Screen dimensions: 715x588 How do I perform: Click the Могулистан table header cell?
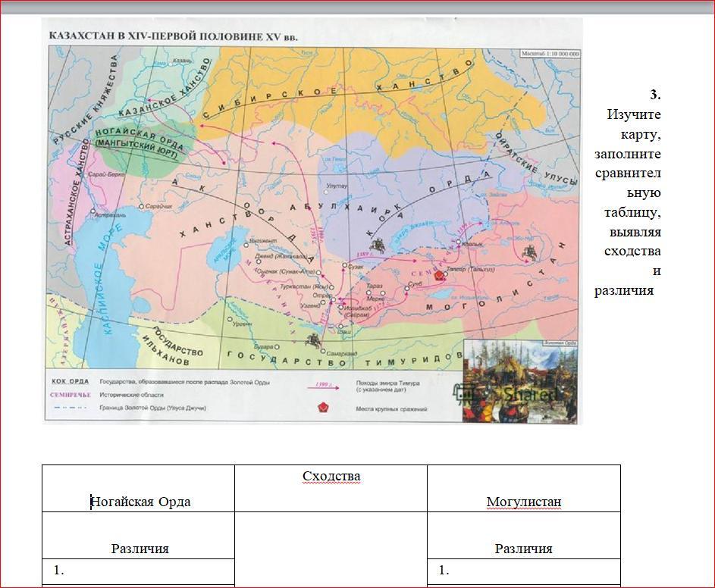pos(524,489)
